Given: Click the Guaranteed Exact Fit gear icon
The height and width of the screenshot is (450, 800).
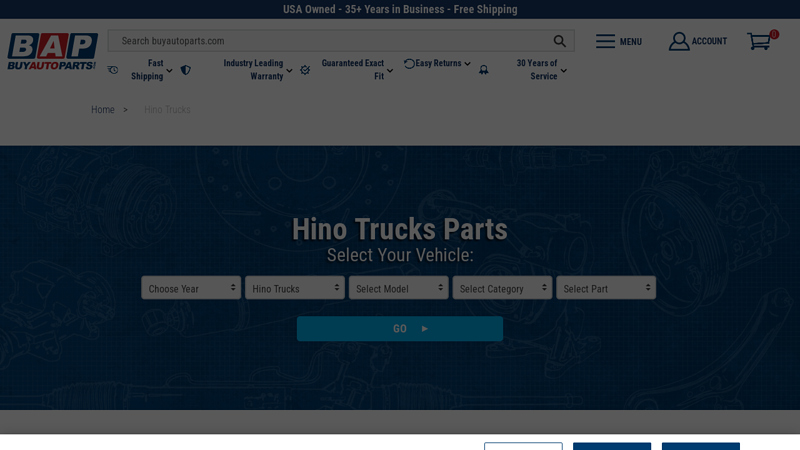Looking at the screenshot, I should pyautogui.click(x=305, y=70).
